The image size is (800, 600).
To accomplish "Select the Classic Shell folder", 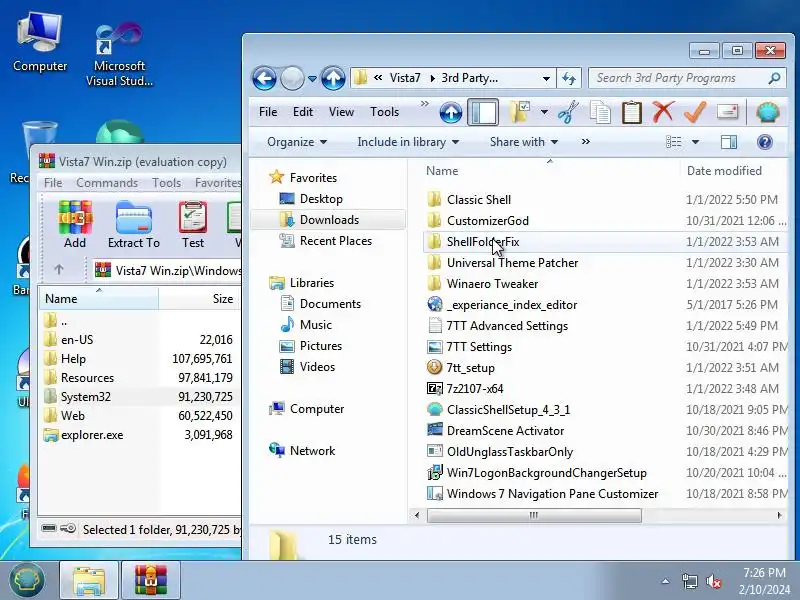I will [479, 199].
